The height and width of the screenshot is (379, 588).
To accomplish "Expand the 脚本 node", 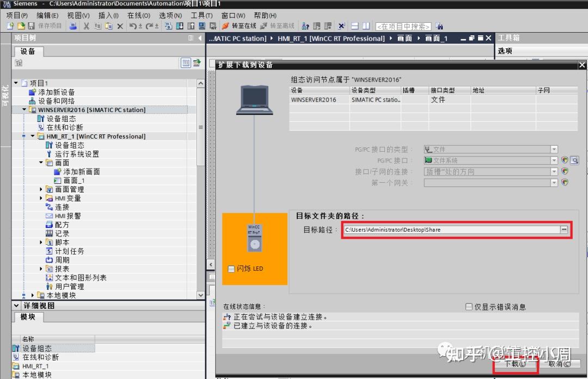I will (x=41, y=243).
